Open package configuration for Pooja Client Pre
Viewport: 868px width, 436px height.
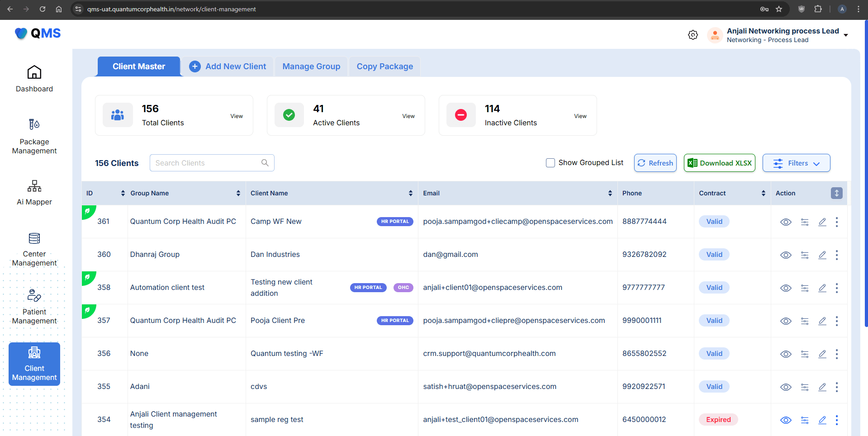pyautogui.click(x=805, y=321)
